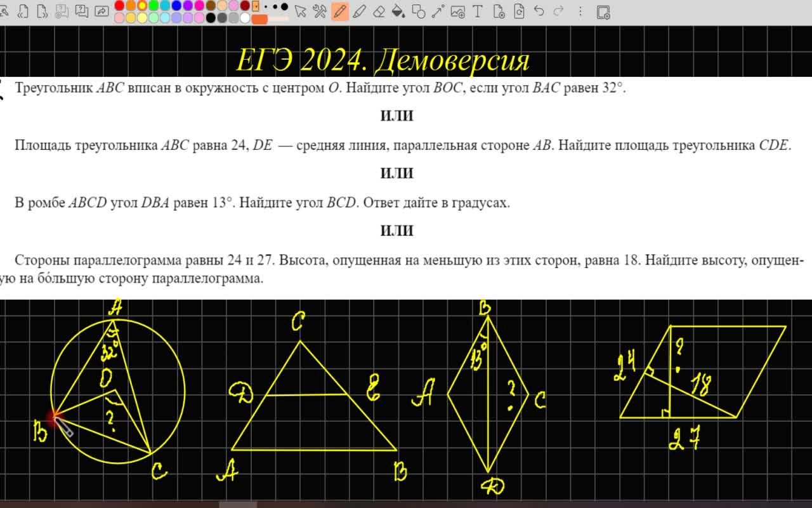Pick the red color swatch
Viewport: 812px width, 508px height.
[119, 6]
